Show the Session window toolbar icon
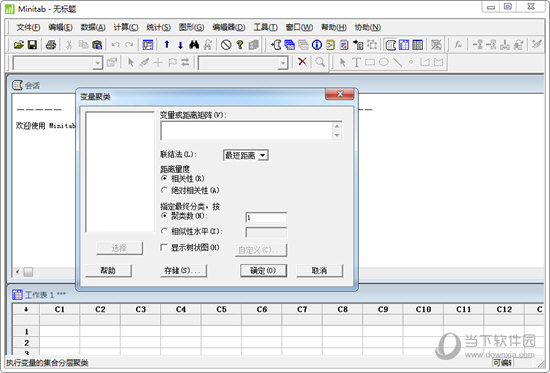 (390, 45)
